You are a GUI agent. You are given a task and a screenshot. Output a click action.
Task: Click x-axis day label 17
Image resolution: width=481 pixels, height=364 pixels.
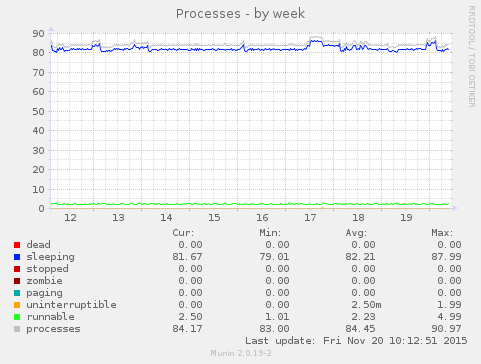pos(310,218)
